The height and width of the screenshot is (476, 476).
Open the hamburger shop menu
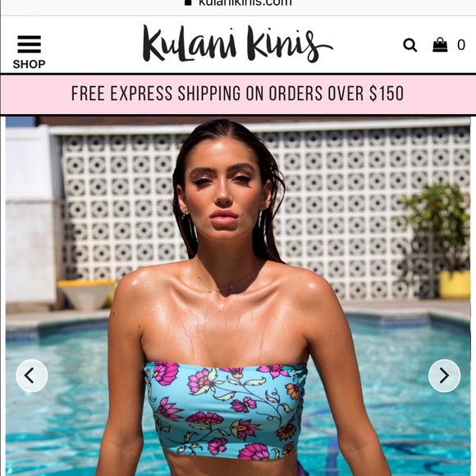30,44
